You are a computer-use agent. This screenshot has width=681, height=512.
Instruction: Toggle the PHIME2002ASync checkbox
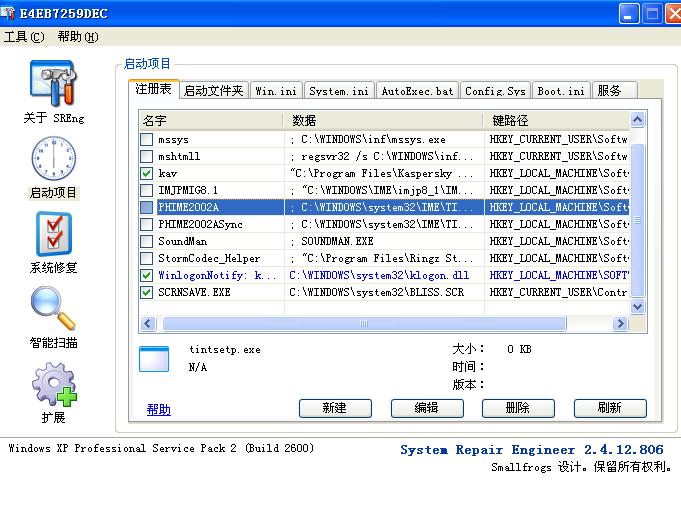[x=147, y=224]
